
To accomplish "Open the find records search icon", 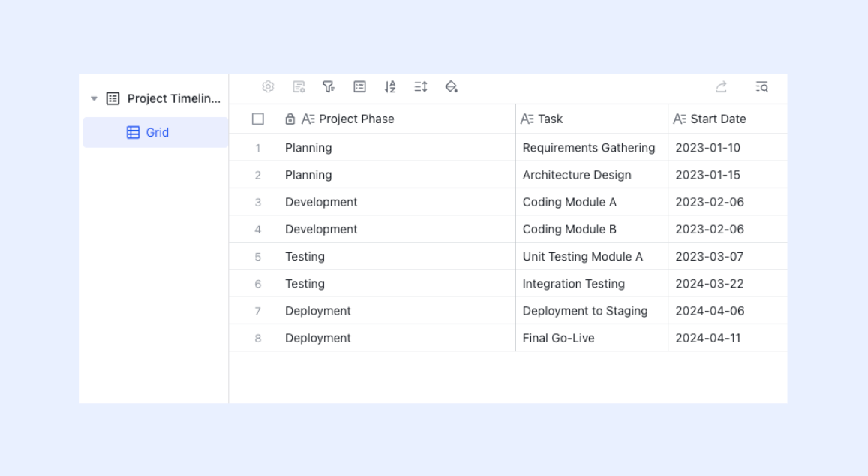I will tap(761, 86).
